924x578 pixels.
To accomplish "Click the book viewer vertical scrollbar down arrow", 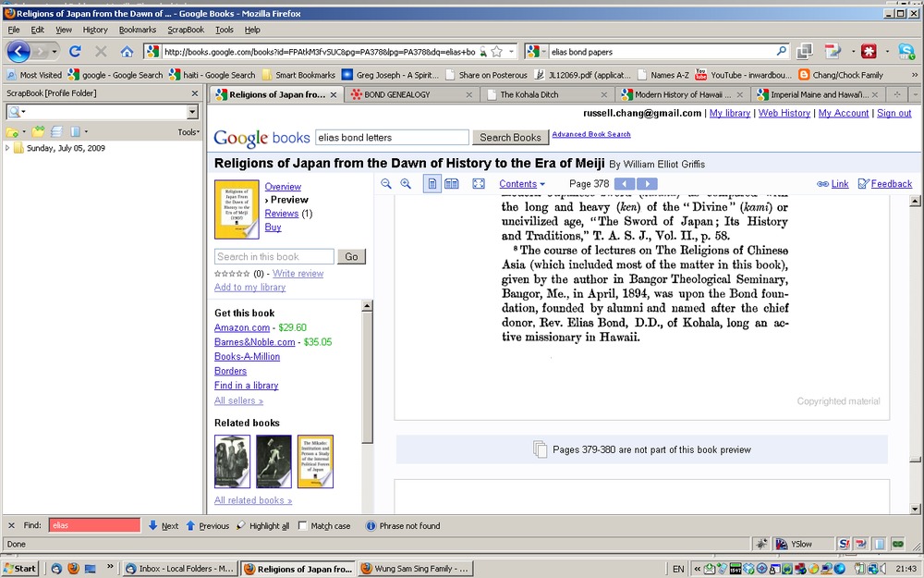I will [x=915, y=509].
